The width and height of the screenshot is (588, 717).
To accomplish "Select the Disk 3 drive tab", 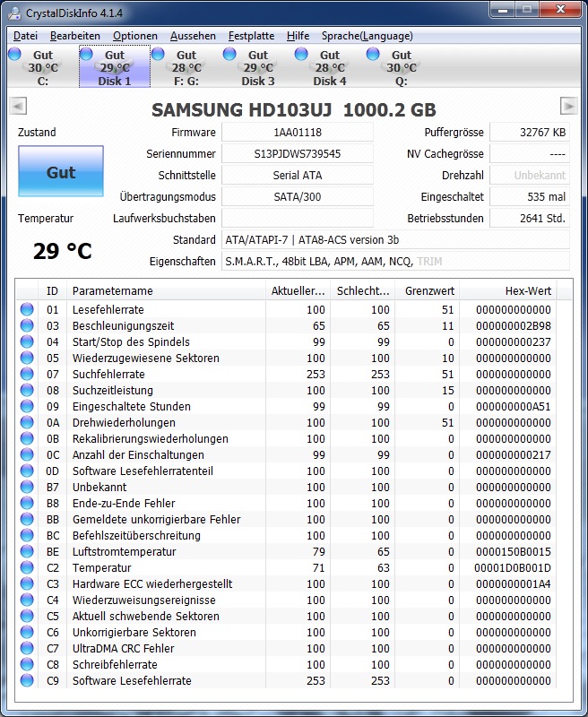I will pyautogui.click(x=258, y=66).
